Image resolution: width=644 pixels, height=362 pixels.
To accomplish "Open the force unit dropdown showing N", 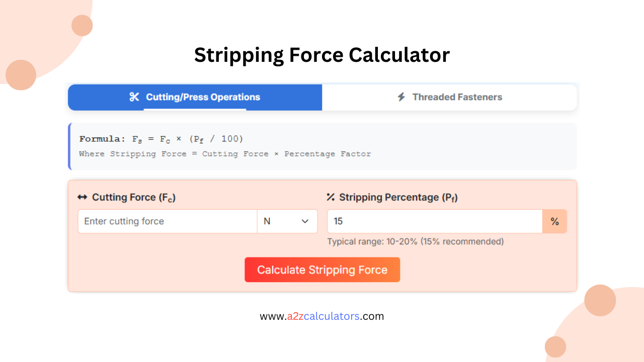I will pyautogui.click(x=287, y=221).
